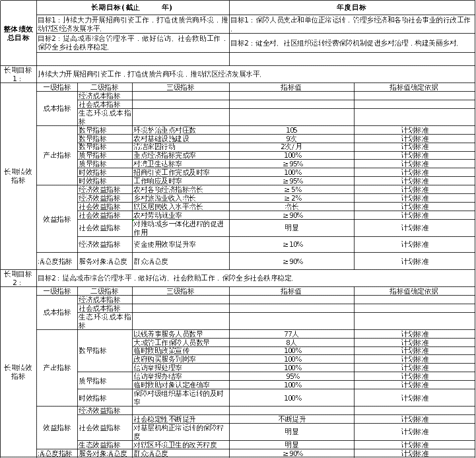Select the cell showing ≥2%
Screen dimensions: 476x458
pos(292,198)
